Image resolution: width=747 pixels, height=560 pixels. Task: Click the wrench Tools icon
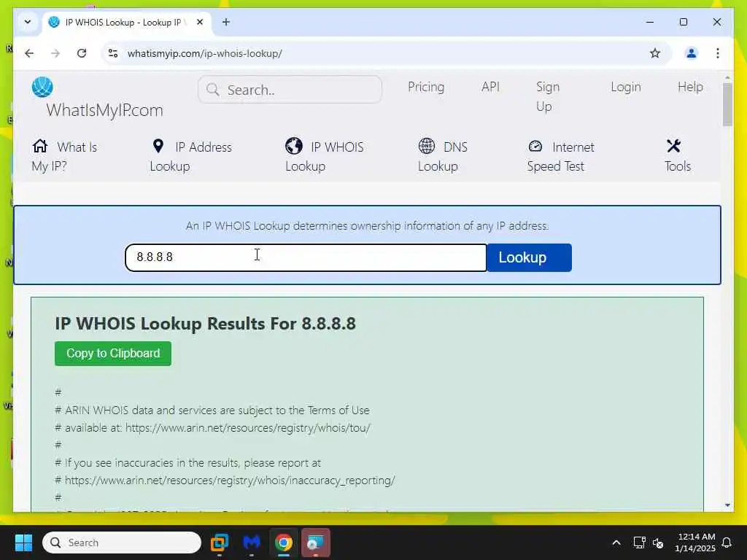pos(673,146)
